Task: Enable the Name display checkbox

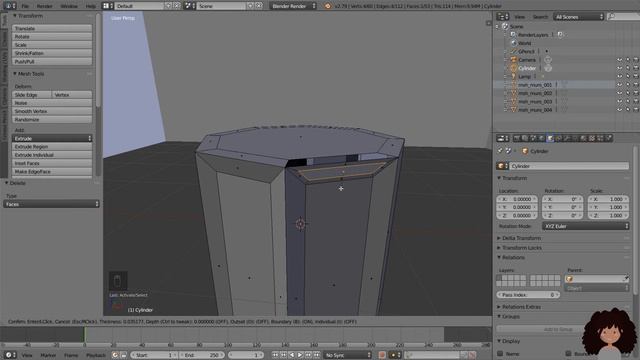Action: tap(500, 353)
